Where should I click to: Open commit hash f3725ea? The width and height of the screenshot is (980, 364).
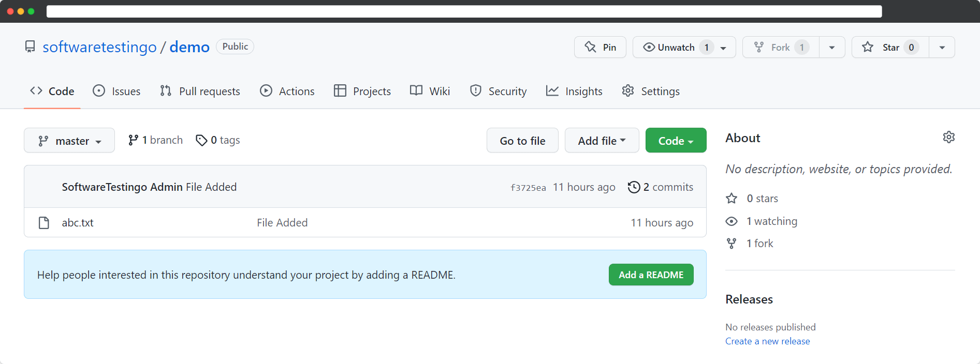(528, 188)
